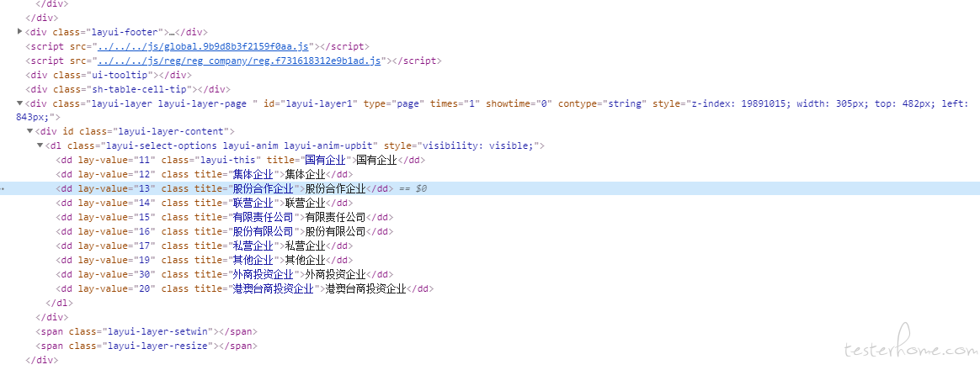Open the reg.f731618312e9b1ad.js script link

pos(239,61)
